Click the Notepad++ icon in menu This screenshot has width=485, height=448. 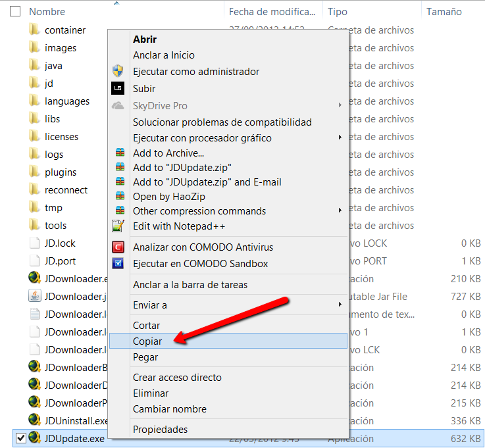[x=118, y=226]
